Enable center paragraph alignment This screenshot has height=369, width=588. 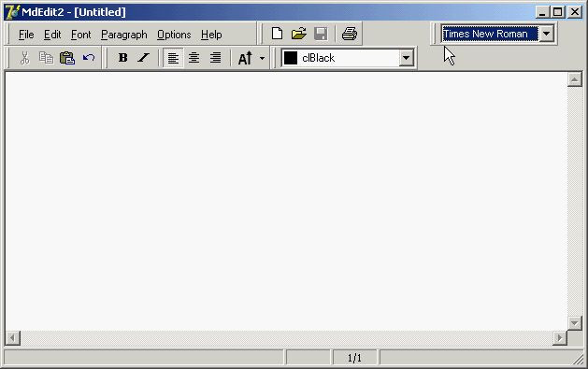pyautogui.click(x=194, y=58)
